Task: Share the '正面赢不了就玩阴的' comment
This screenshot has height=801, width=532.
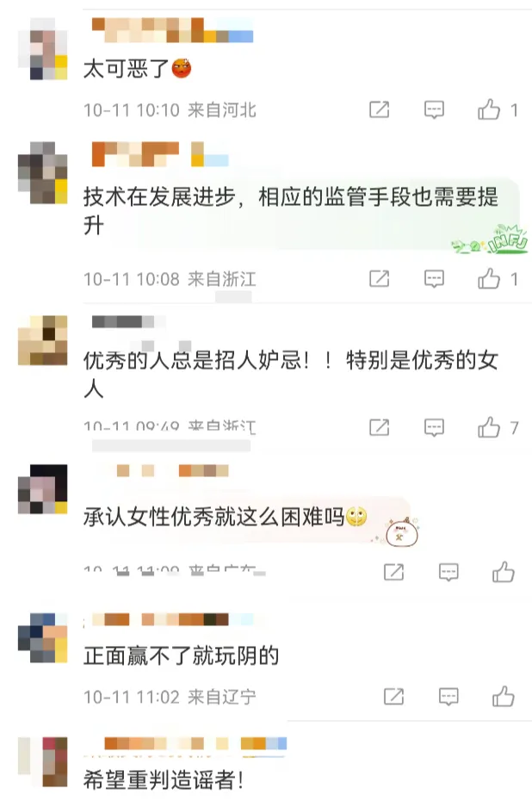Action: 393,696
